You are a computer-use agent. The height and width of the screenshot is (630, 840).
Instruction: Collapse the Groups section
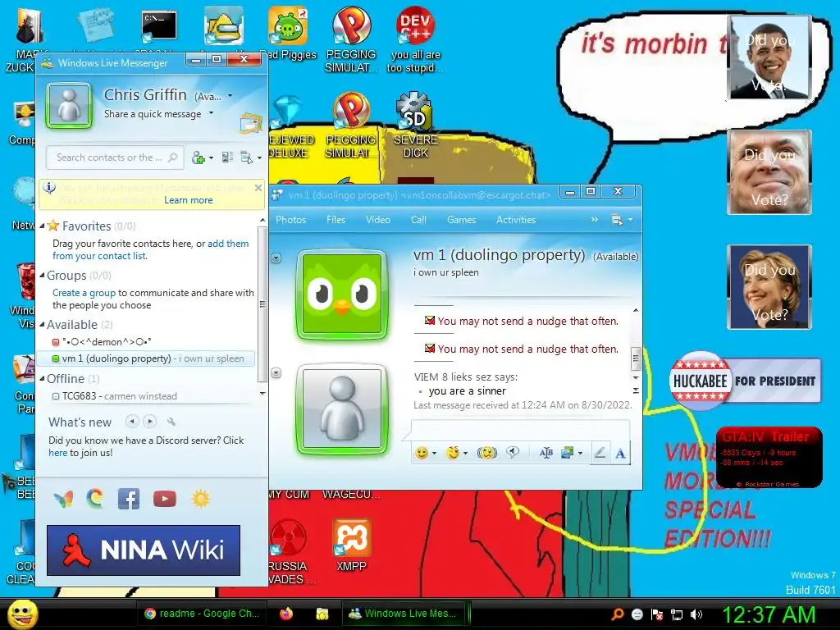[x=42, y=276]
